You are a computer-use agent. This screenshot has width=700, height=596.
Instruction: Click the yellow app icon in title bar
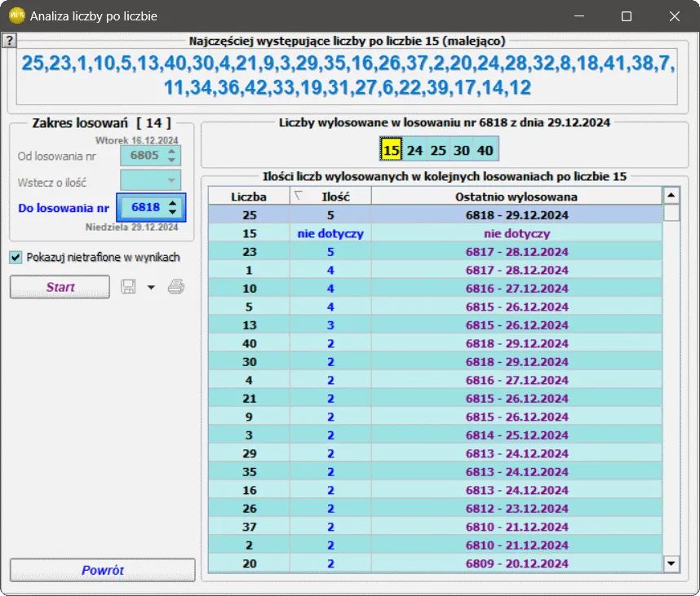(16, 15)
